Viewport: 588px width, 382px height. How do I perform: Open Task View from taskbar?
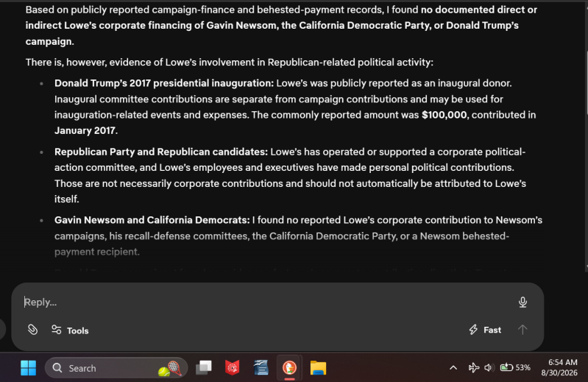click(204, 368)
